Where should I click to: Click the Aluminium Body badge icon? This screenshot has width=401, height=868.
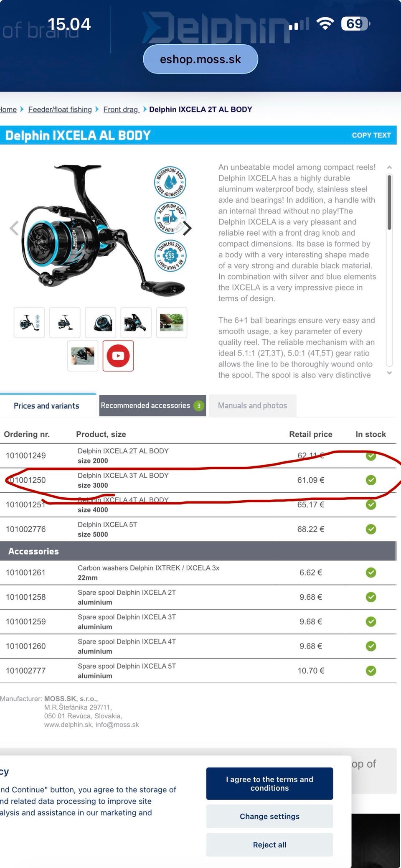click(170, 218)
